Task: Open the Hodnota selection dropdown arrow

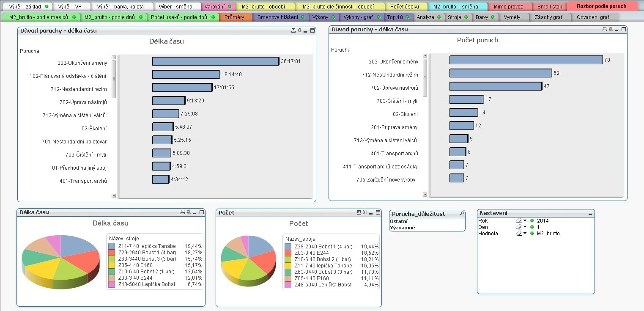Action: [525, 233]
